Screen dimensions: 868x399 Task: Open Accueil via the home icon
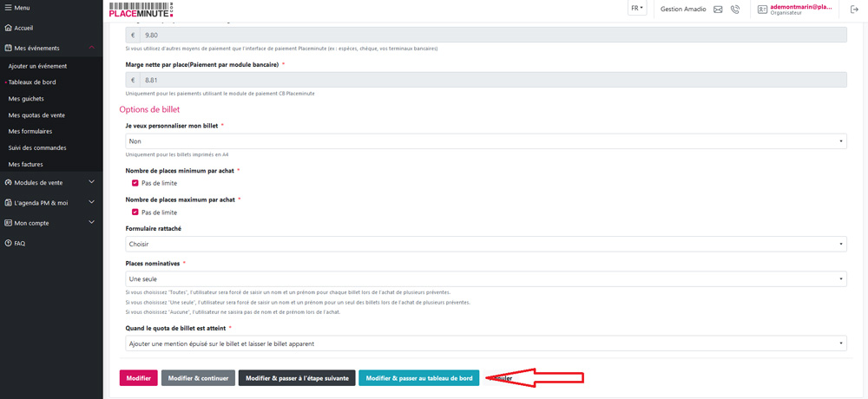8,28
